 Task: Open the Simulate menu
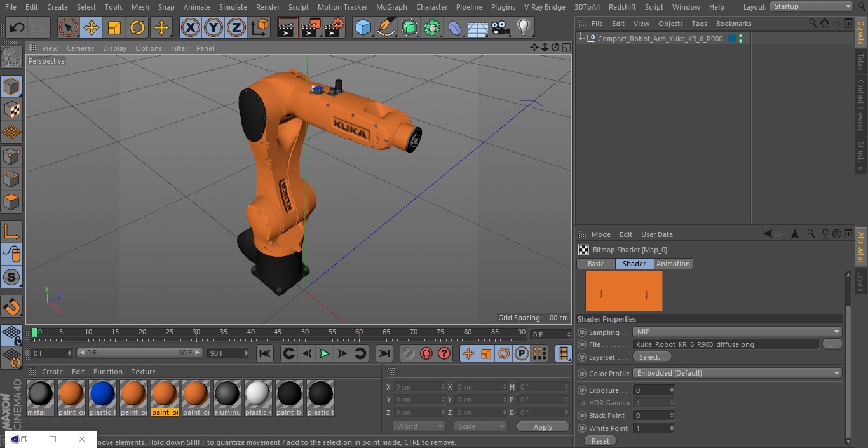coord(233,7)
